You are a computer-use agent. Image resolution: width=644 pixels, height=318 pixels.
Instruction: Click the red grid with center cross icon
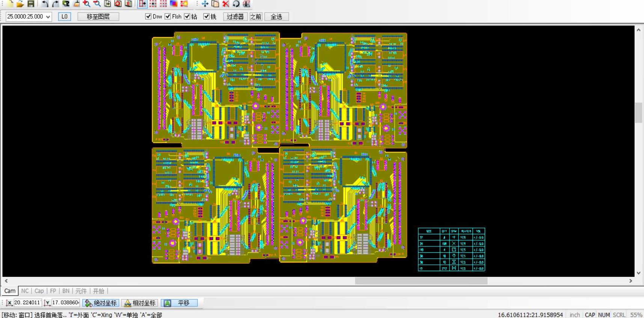(x=153, y=4)
